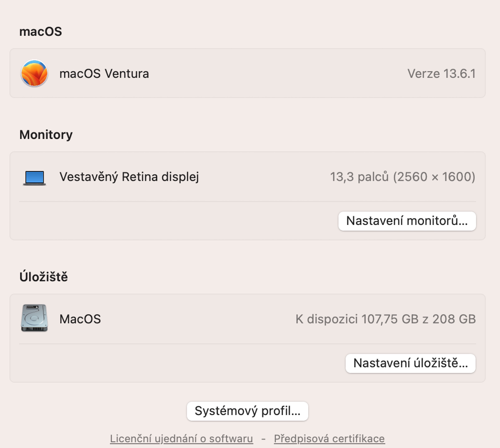This screenshot has height=448, width=500.
Task: Click the MacOS hard drive icon
Action: (x=34, y=318)
